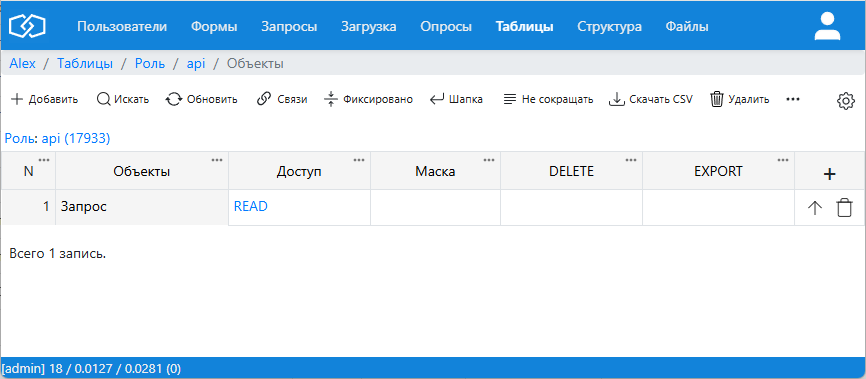Click the Доступ column header

(299, 171)
